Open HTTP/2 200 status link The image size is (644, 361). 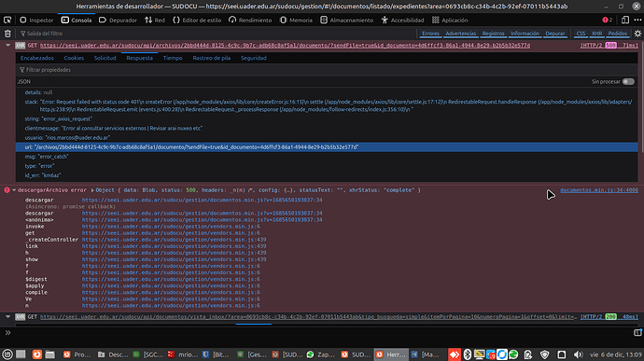[x=609, y=317]
